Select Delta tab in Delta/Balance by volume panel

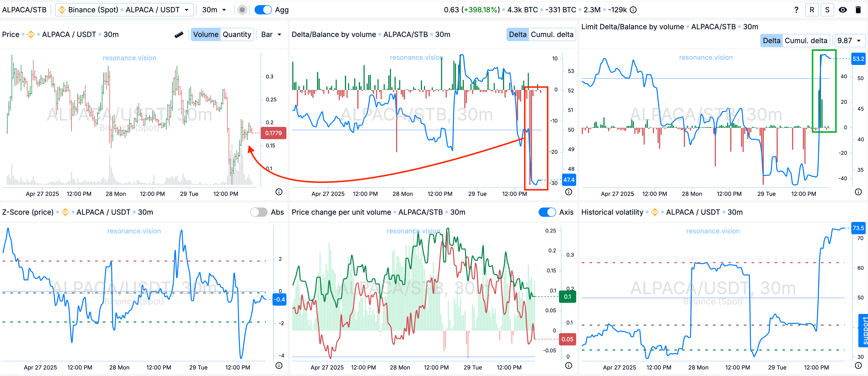[518, 34]
